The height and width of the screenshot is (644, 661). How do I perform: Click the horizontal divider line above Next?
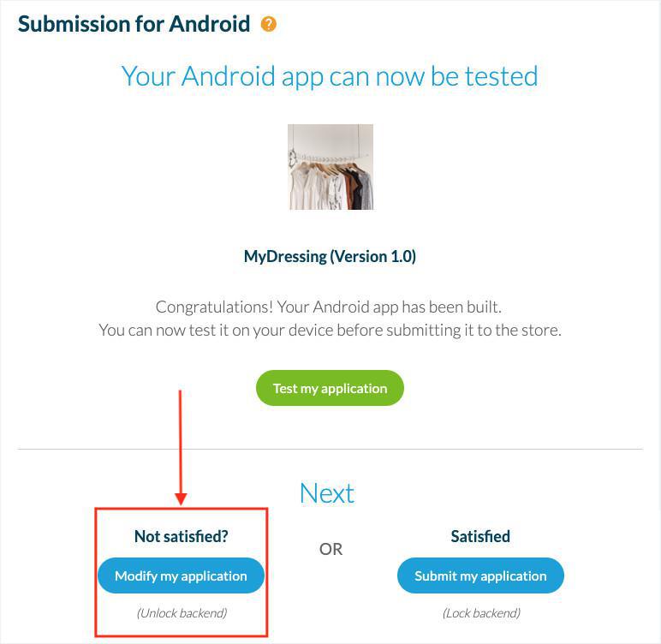click(x=330, y=449)
